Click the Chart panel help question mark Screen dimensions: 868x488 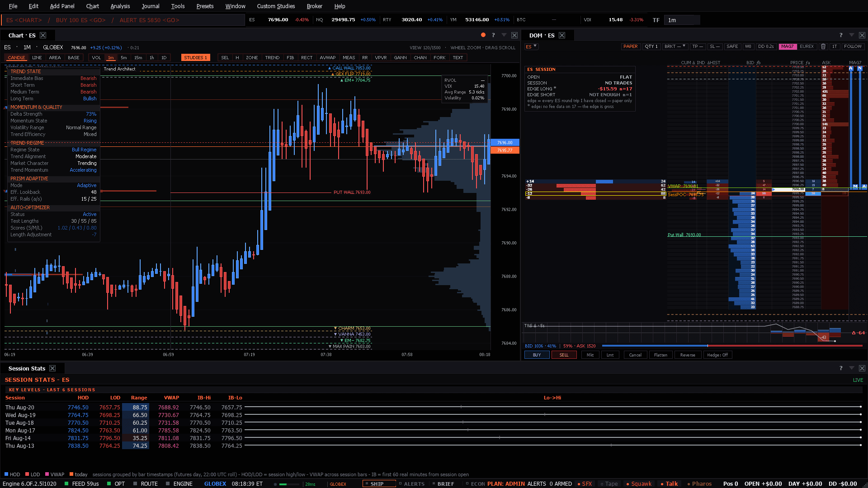(x=493, y=35)
